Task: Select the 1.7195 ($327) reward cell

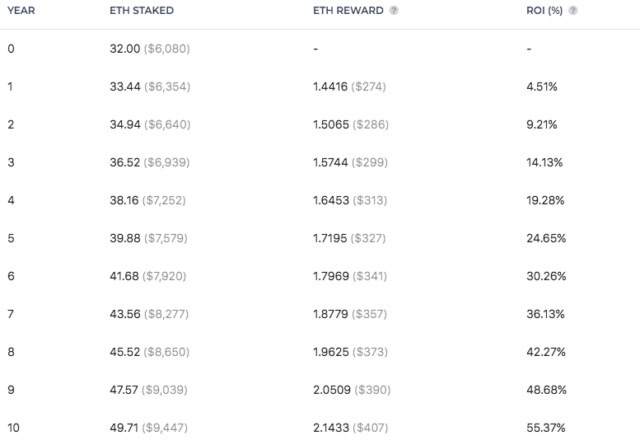Action: pyautogui.click(x=349, y=238)
